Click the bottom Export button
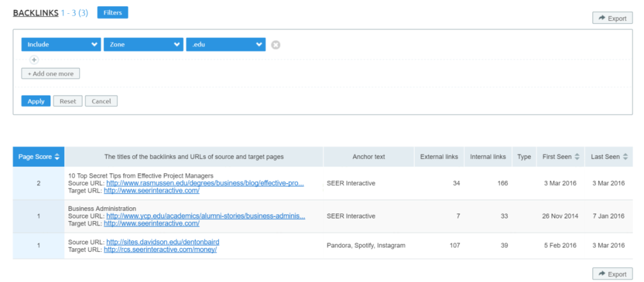 [x=612, y=274]
